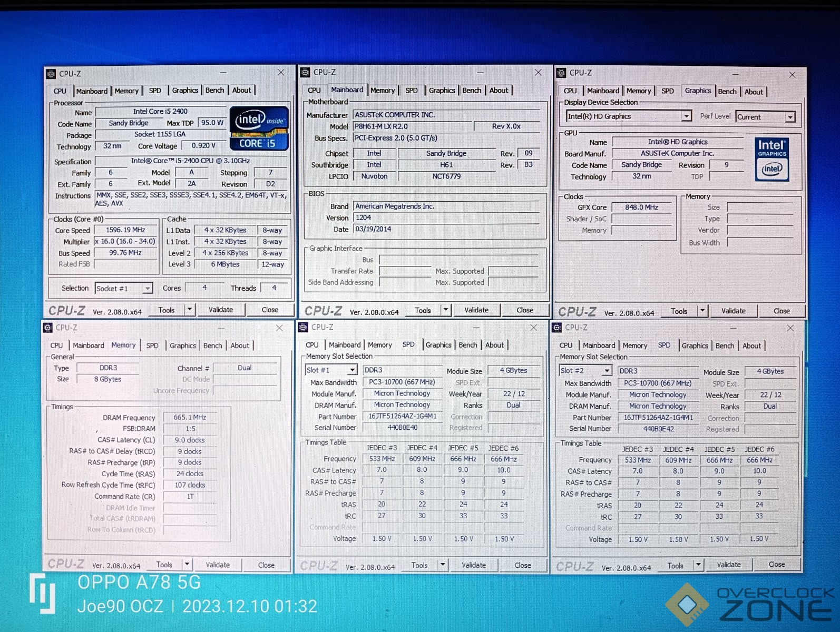Click Validate in the Intel HD Graphics window
The image size is (840, 632).
point(734,311)
